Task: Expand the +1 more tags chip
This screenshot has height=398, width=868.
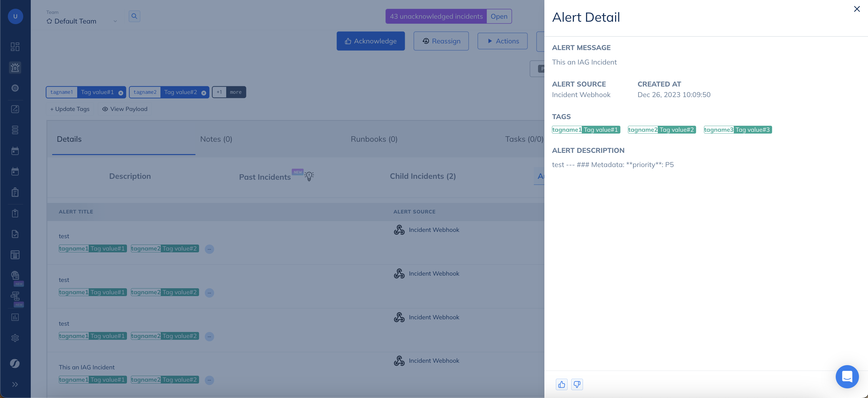Action: pos(229,92)
